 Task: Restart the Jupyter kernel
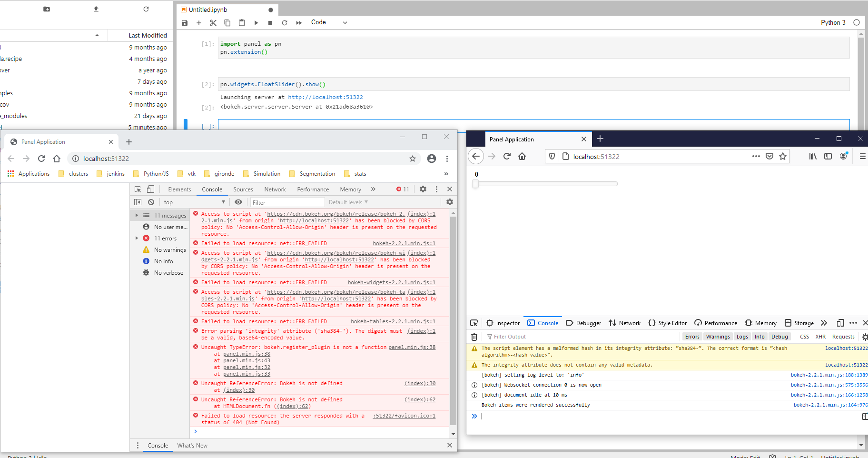[285, 23]
